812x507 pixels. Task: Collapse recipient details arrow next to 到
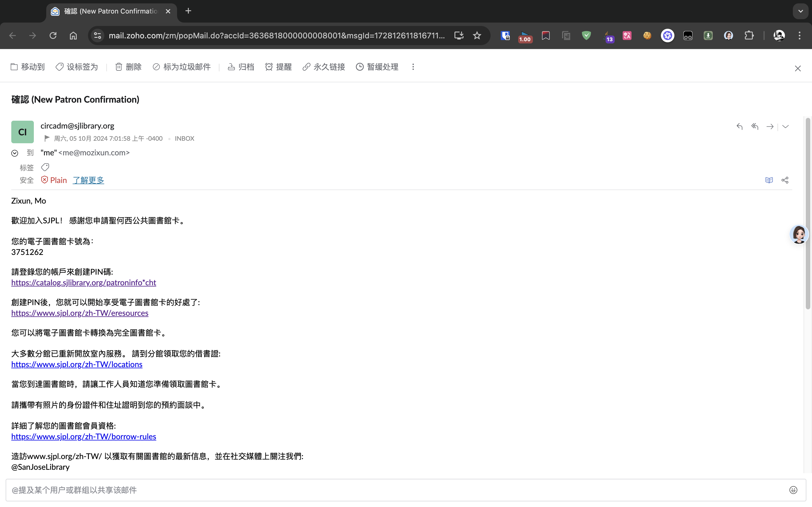(x=15, y=153)
